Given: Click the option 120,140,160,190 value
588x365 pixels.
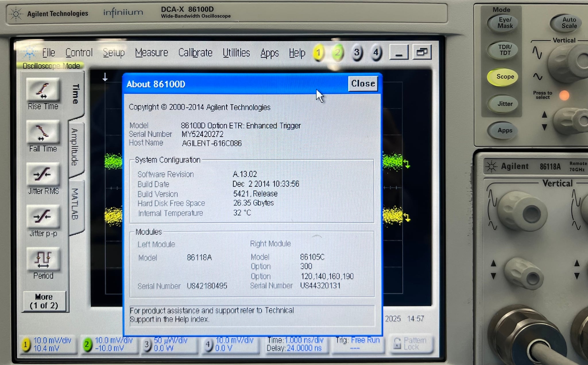Looking at the screenshot, I should tap(327, 276).
